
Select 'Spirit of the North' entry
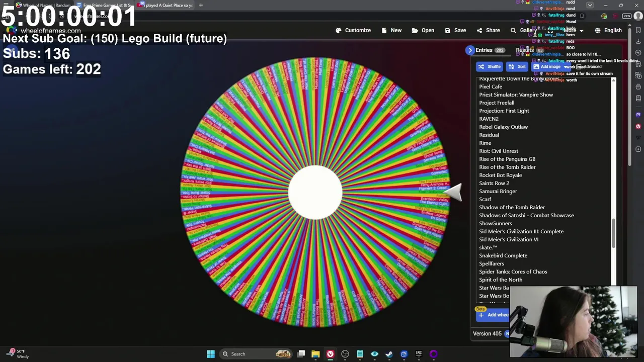500,280
